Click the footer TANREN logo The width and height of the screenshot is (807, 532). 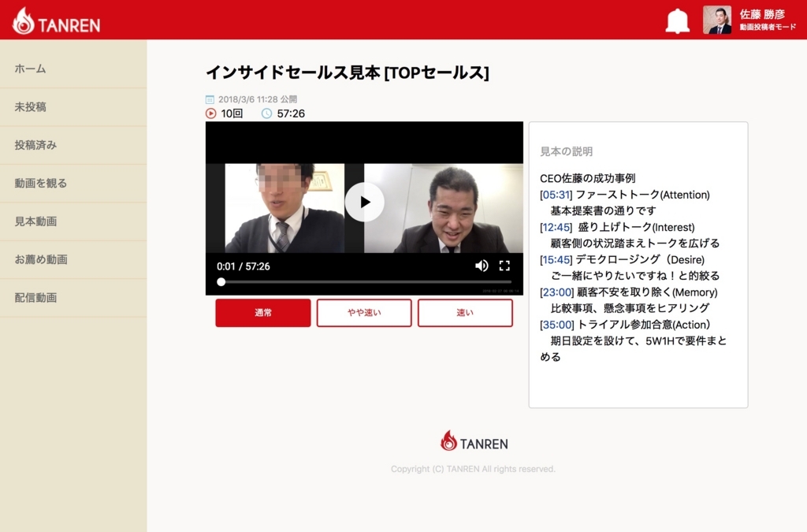[x=474, y=441]
